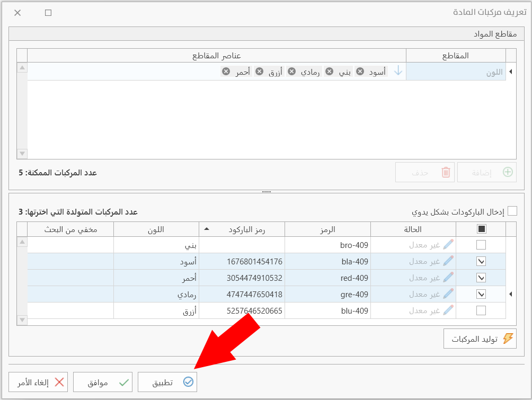Click the رمادي color cell in table

[x=156, y=294]
